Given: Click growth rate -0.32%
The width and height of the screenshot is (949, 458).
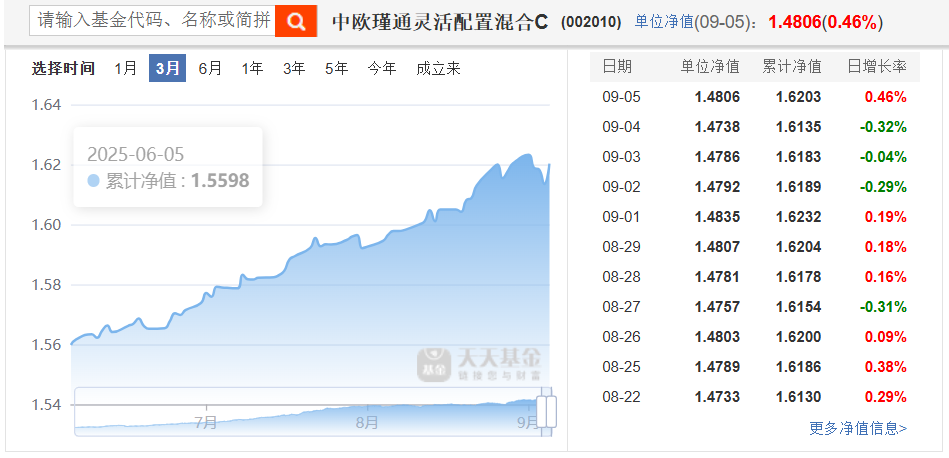Looking at the screenshot, I should 884,127.
